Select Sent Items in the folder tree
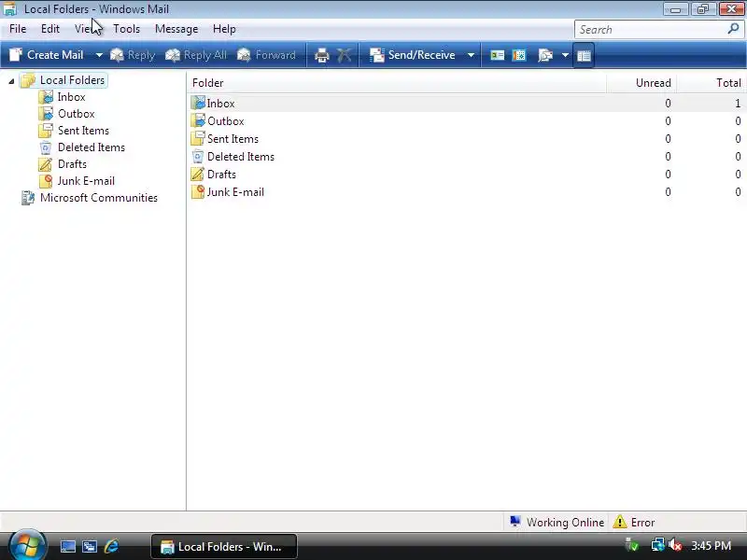The image size is (747, 560). coord(83,131)
